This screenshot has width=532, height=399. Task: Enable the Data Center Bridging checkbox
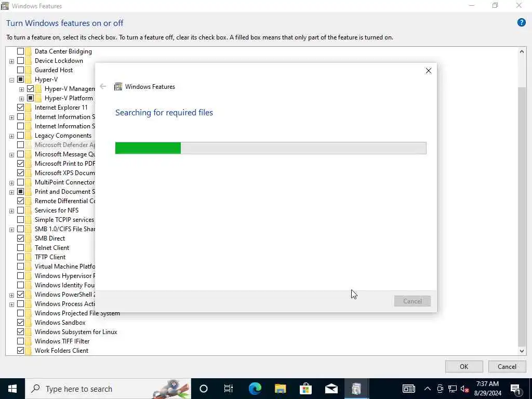[20, 51]
